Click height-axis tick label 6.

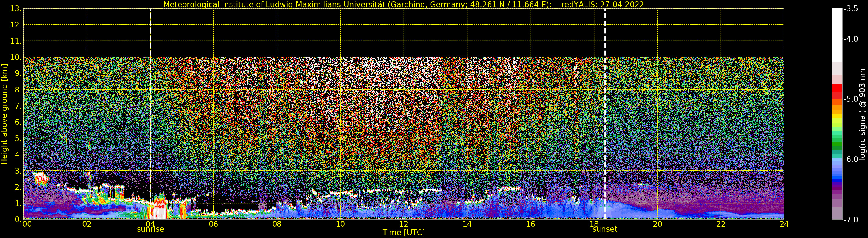[x=18, y=122]
